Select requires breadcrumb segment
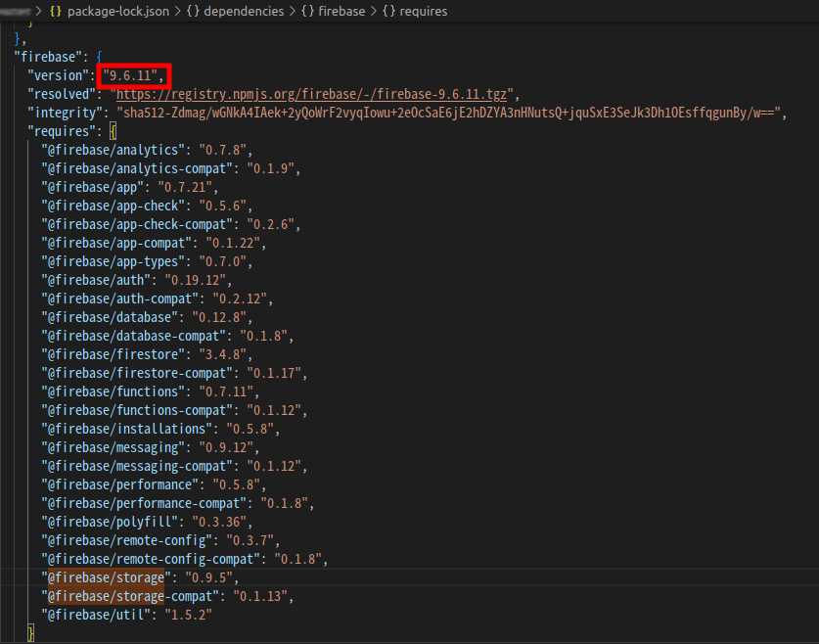The image size is (819, 644). coord(423,11)
